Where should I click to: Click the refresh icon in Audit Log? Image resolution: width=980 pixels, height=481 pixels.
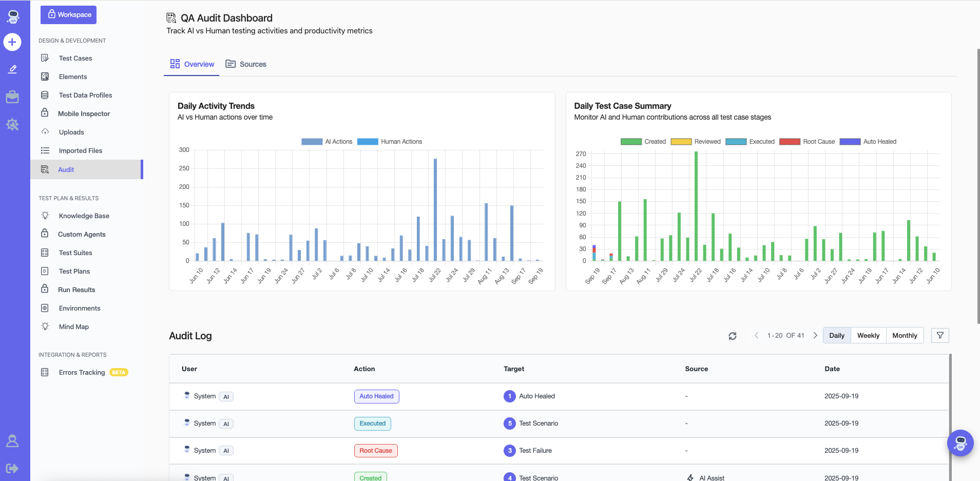(x=733, y=336)
